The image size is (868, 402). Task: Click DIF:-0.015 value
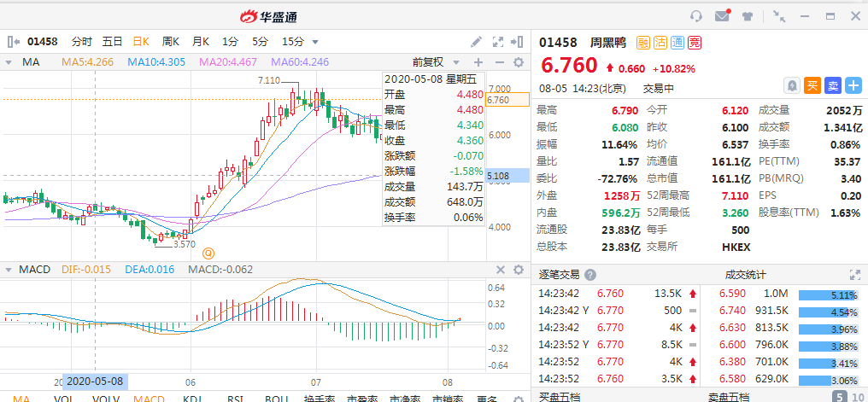click(x=87, y=270)
